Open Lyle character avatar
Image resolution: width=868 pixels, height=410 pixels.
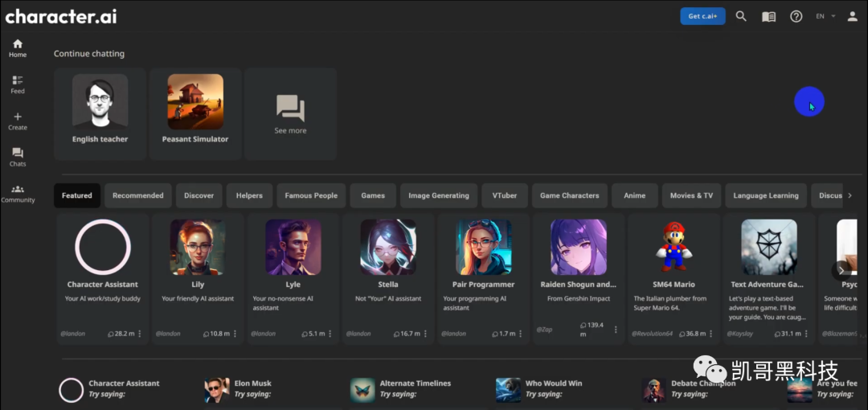[x=293, y=247]
